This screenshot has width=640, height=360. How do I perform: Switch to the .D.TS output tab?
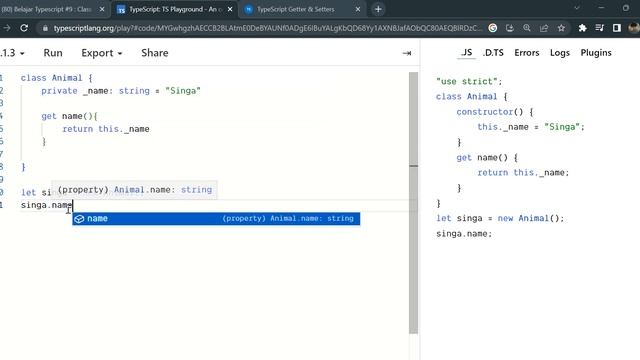pos(493,53)
